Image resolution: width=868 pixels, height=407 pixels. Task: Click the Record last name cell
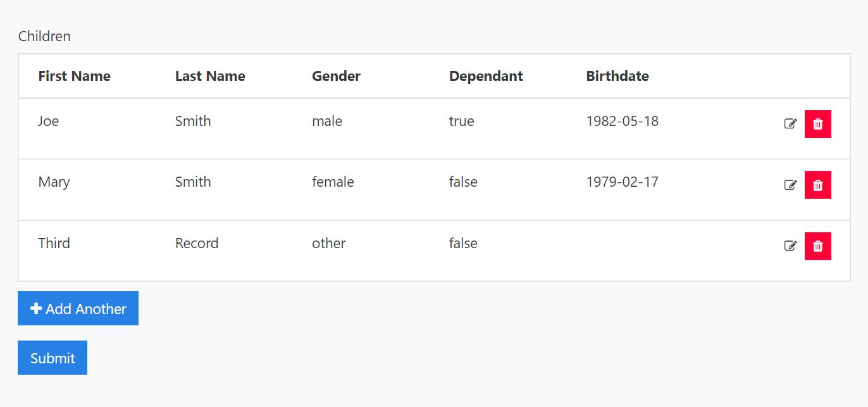click(x=197, y=243)
